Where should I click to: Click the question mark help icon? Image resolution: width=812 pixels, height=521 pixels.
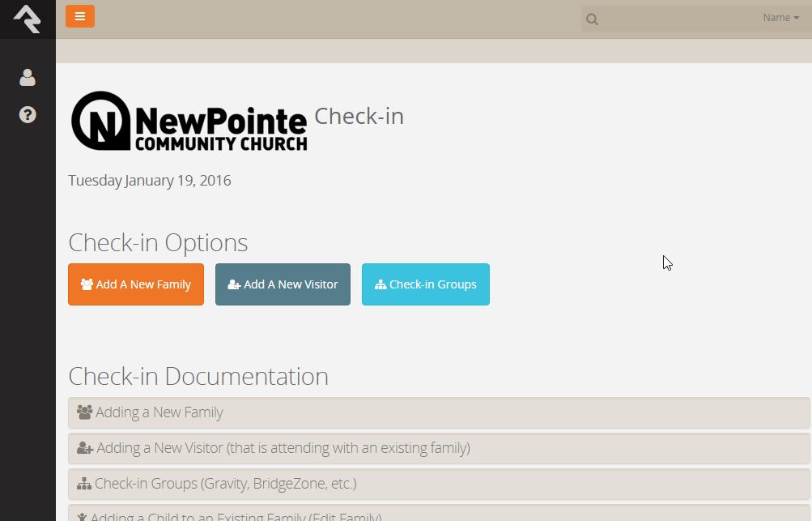tap(28, 115)
